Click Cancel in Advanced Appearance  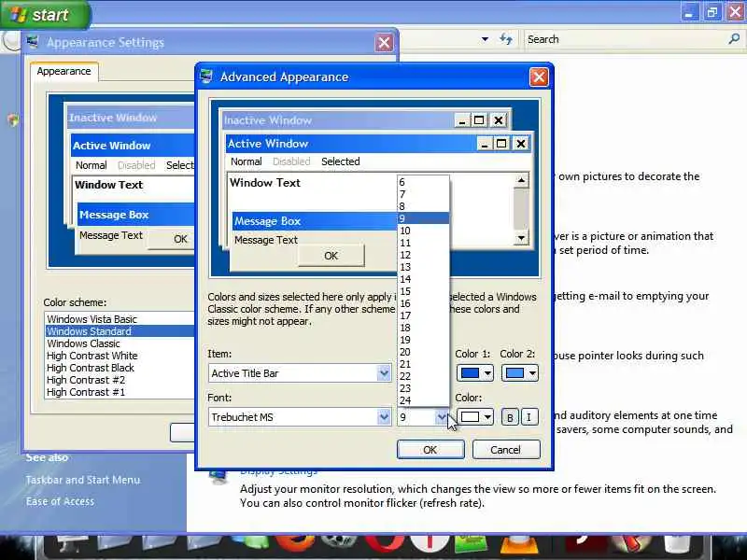[x=506, y=450]
